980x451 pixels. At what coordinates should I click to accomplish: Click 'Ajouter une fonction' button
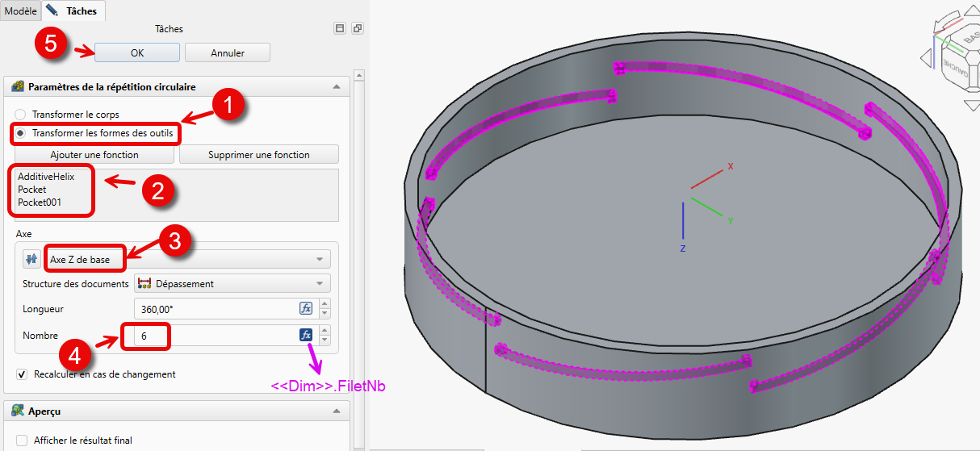[x=94, y=154]
